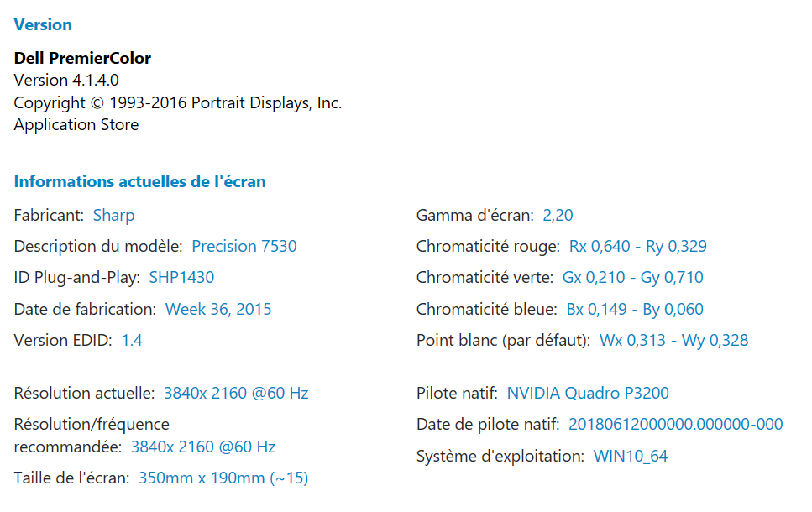Select the recommended resolution value
The image size is (812, 512).
click(x=202, y=447)
